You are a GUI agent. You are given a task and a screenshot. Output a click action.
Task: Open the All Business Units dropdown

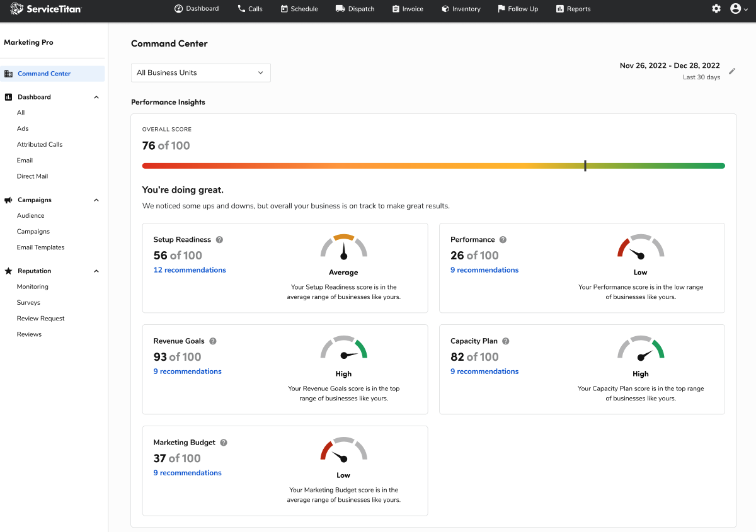[x=200, y=73]
